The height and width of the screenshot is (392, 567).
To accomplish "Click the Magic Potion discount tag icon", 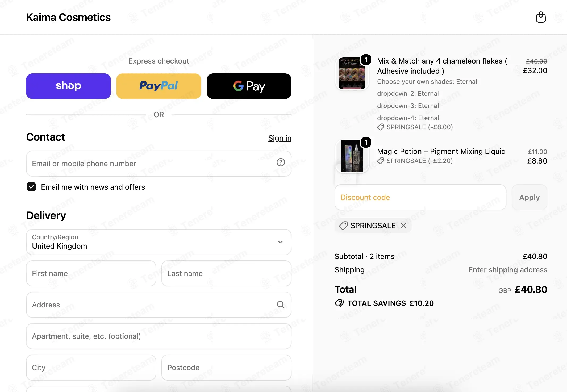I will point(381,161).
